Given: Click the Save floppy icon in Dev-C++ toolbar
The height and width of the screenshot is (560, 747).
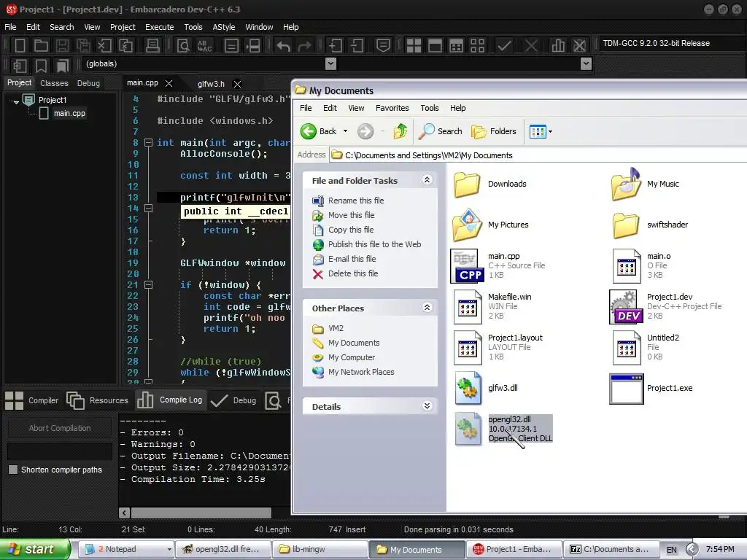Looking at the screenshot, I should [x=62, y=46].
